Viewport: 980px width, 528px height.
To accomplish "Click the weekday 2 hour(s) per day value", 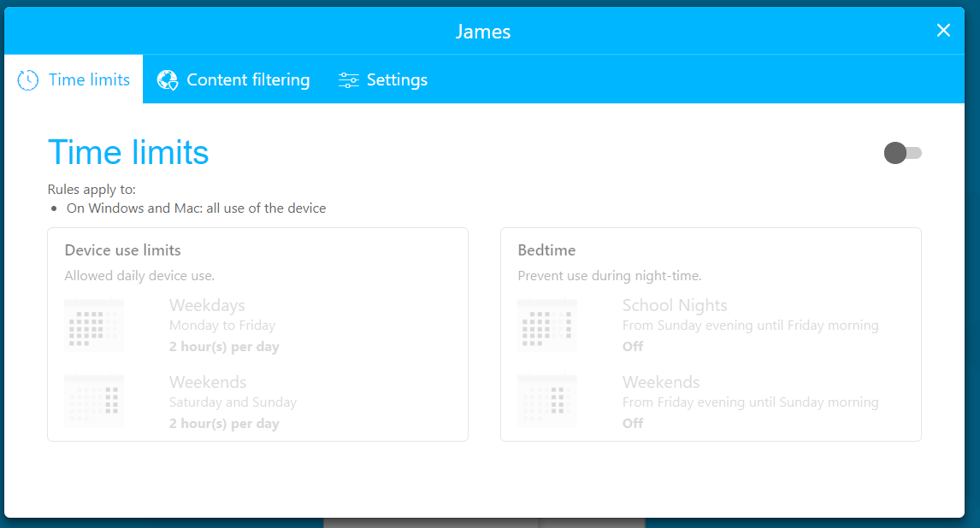I will click(224, 347).
